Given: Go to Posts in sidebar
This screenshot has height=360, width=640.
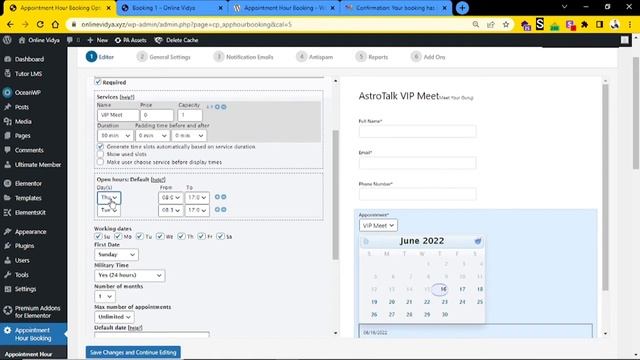Looking at the screenshot, I should pos(22,107).
